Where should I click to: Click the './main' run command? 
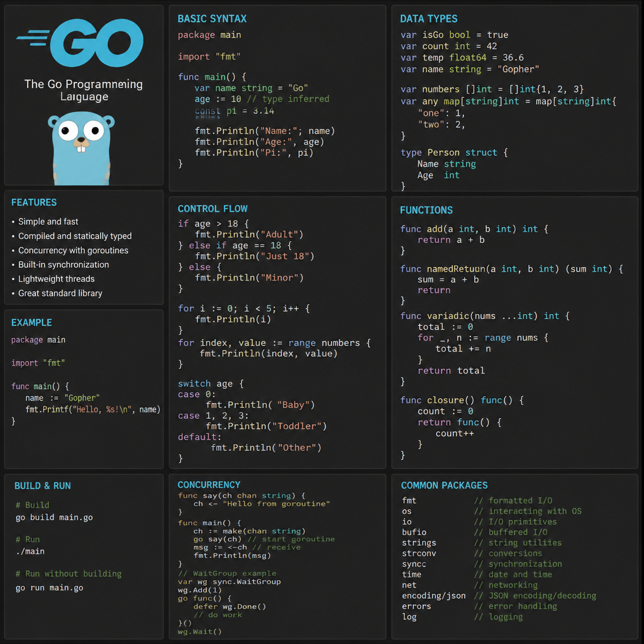click(x=30, y=551)
